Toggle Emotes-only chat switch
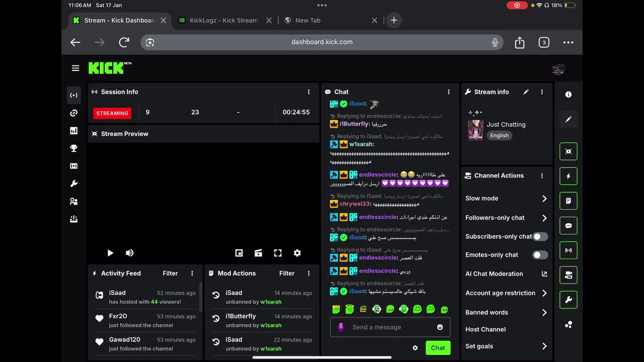The width and height of the screenshot is (644, 362). pos(540,255)
